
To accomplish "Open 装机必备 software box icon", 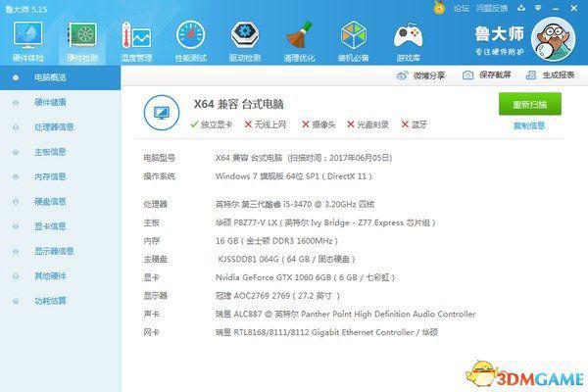I will point(353,42).
